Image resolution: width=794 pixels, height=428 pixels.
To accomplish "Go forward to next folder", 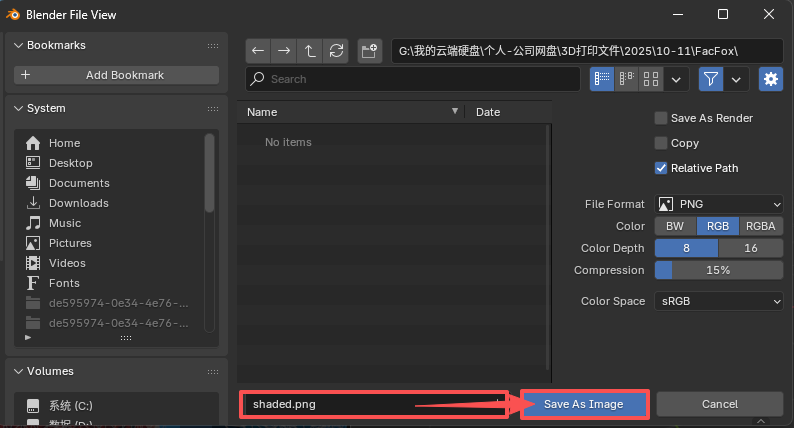I will pyautogui.click(x=284, y=51).
